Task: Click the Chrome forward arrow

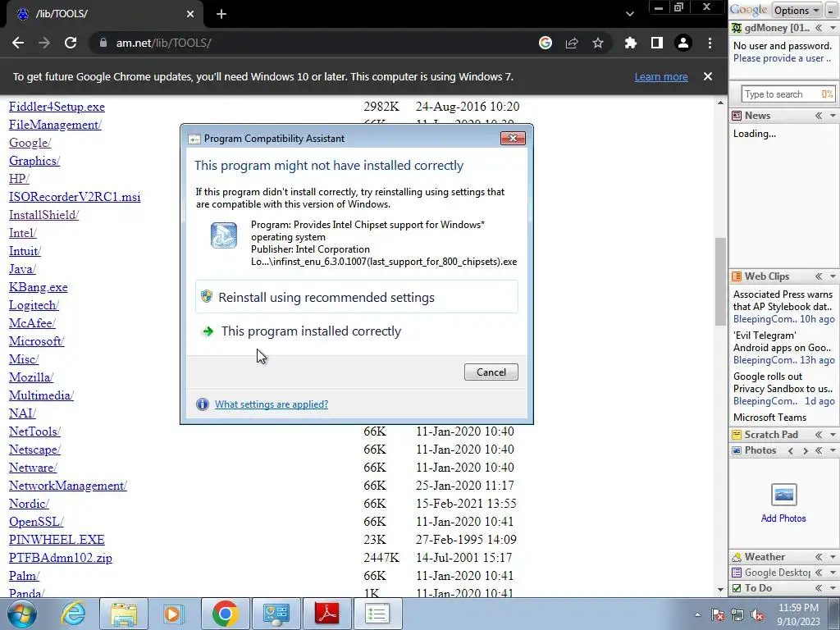Action: click(x=44, y=43)
